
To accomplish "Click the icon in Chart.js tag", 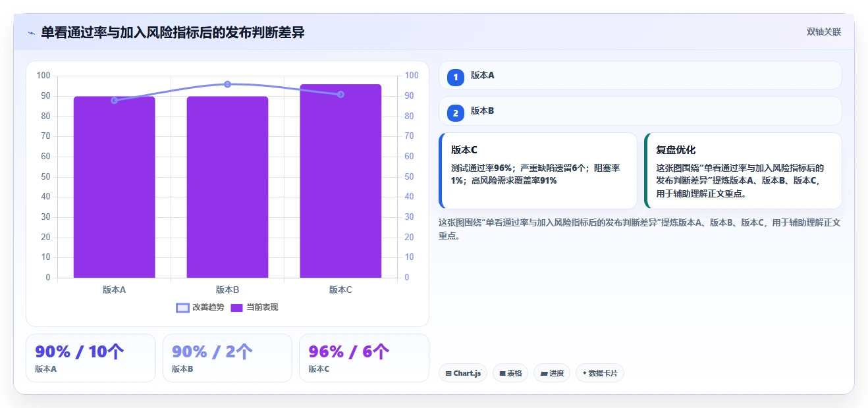I will click(448, 373).
